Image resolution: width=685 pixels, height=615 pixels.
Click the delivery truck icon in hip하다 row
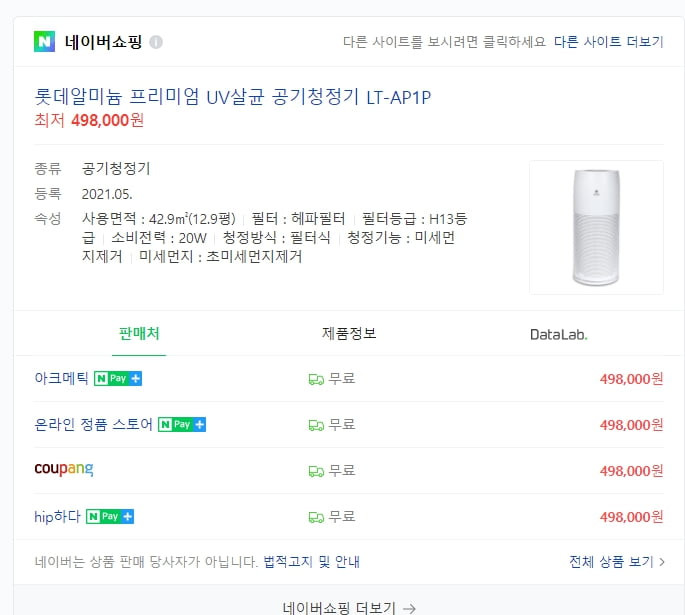tap(316, 518)
